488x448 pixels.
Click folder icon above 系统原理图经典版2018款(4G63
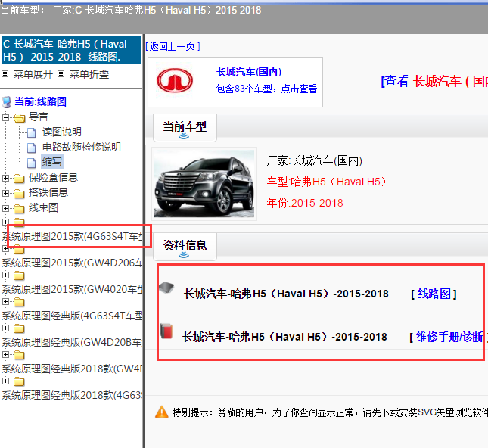pos(19,381)
